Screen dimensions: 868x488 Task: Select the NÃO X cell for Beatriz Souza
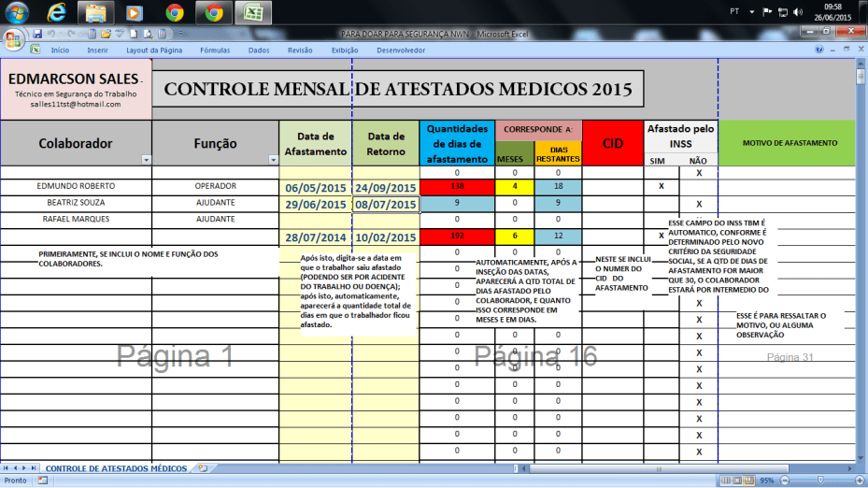699,204
